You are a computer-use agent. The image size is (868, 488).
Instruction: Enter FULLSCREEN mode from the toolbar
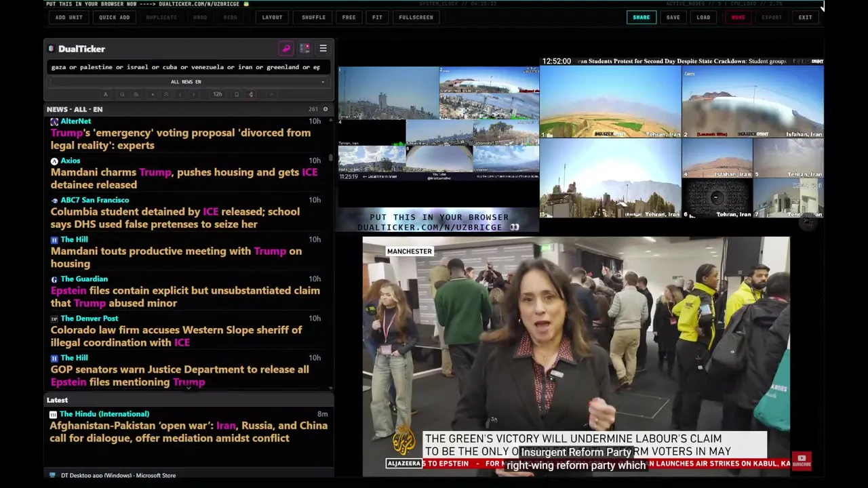point(416,18)
